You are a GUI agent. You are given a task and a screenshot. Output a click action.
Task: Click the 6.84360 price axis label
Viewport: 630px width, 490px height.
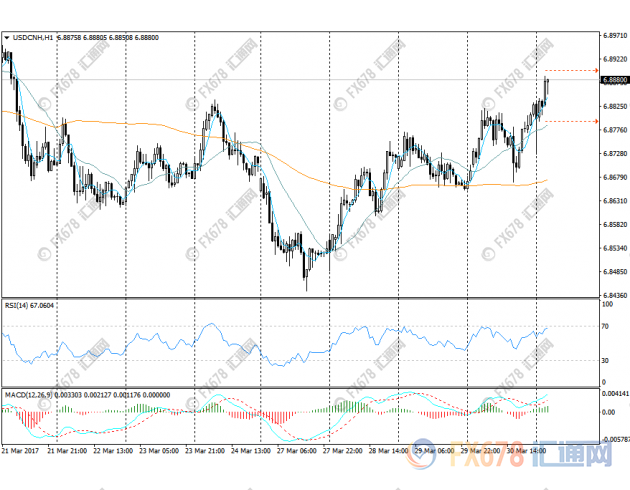tap(614, 295)
